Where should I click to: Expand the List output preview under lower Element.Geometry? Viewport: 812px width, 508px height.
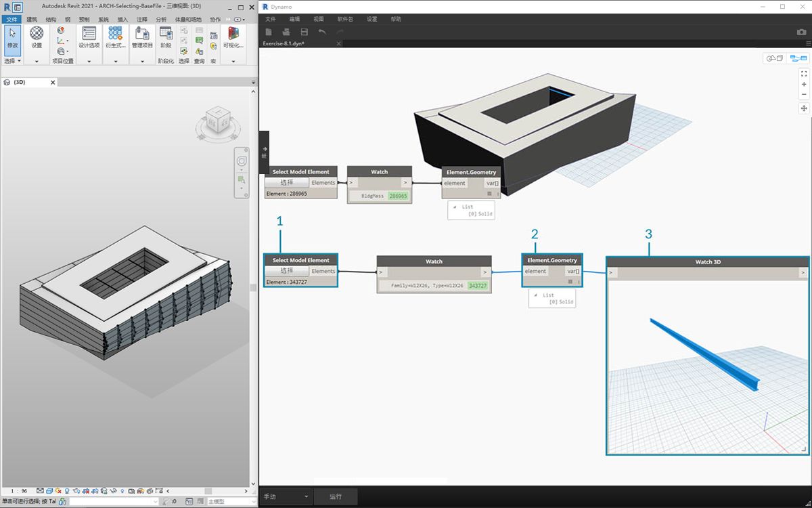[x=535, y=295]
